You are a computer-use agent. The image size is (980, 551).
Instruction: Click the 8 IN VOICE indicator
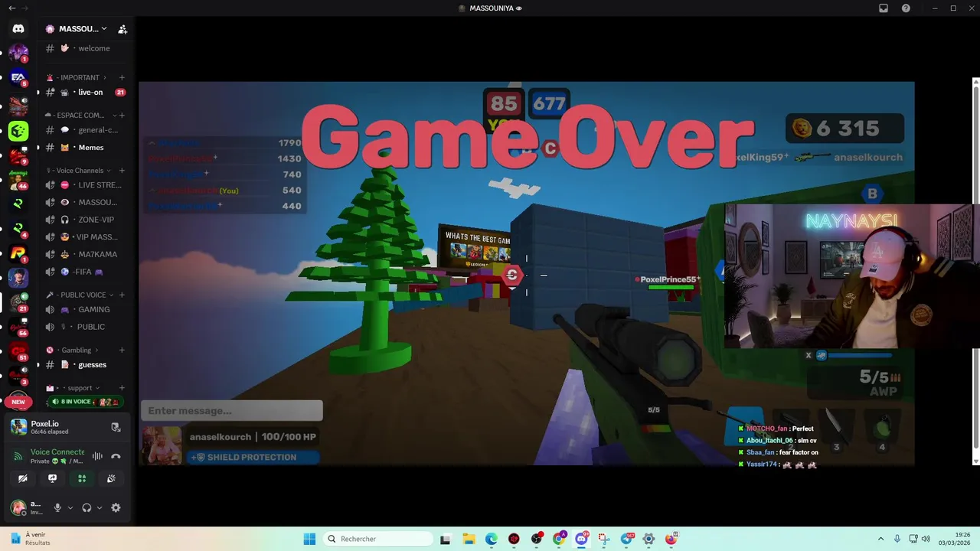coord(85,402)
